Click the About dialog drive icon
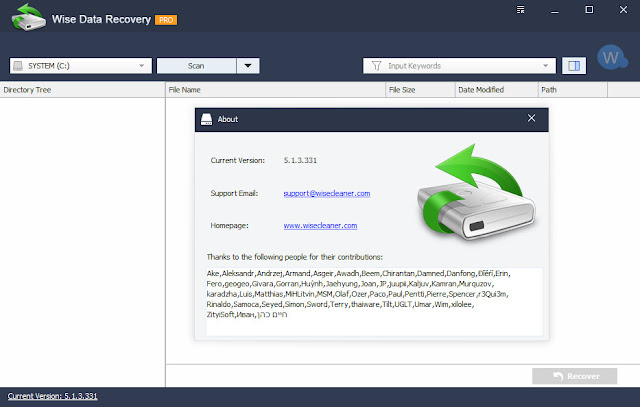Viewport: 640px width, 407px height. coord(207,119)
